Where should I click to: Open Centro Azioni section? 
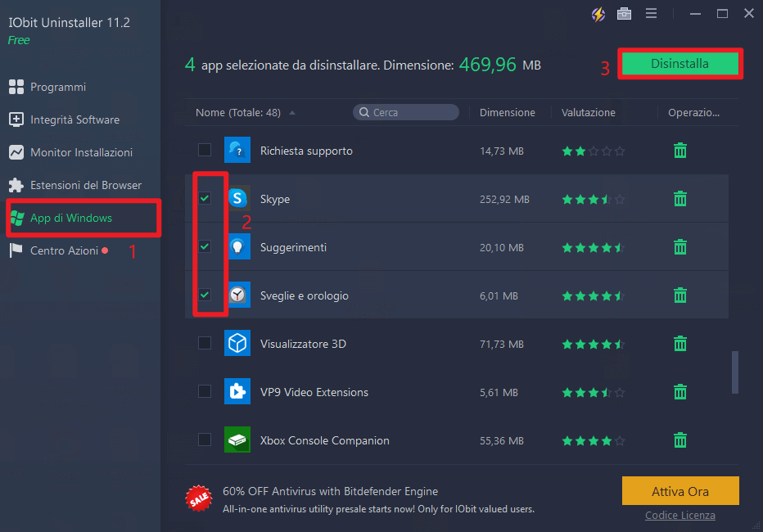58,250
